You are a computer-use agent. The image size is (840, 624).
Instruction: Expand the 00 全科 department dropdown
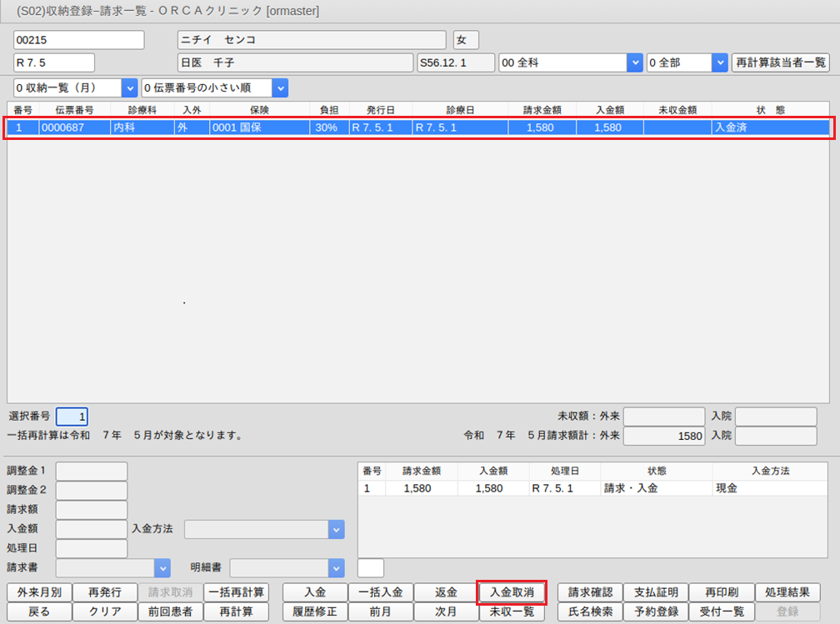coord(634,62)
